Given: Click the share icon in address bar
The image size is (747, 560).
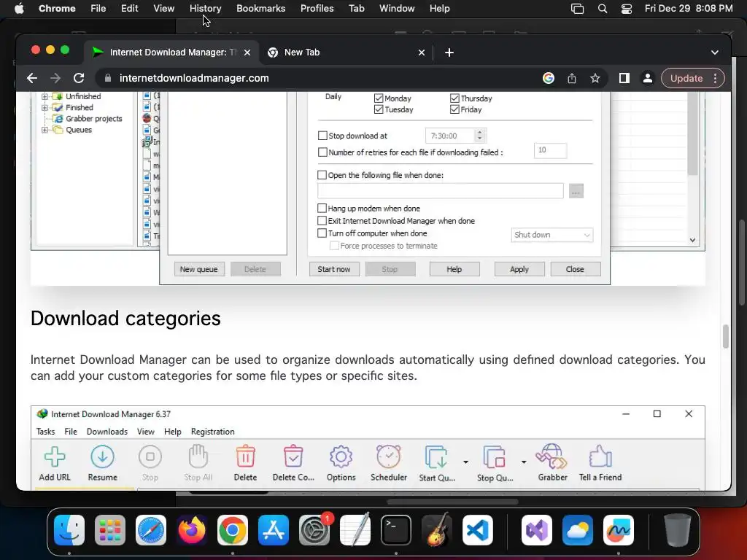Looking at the screenshot, I should (x=572, y=78).
